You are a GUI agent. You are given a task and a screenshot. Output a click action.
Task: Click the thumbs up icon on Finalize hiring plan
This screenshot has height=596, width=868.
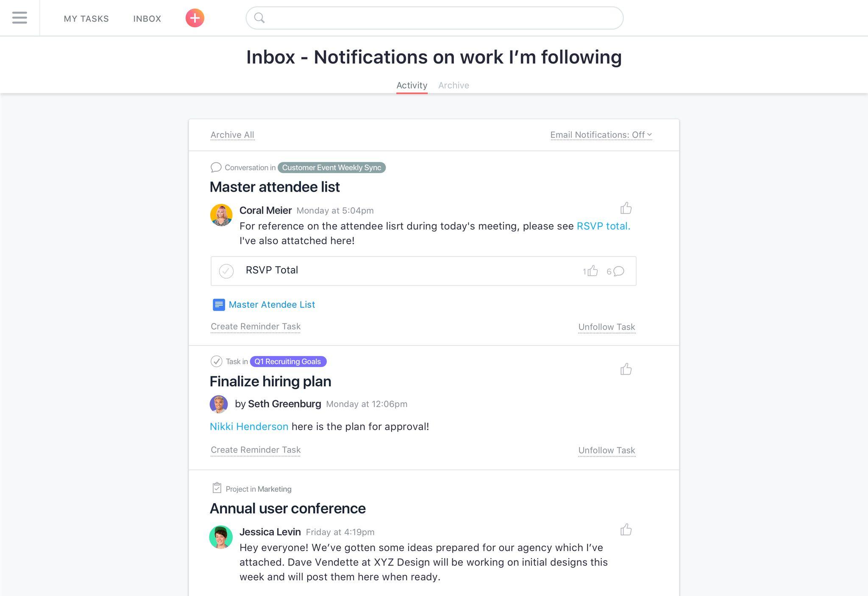click(x=626, y=369)
